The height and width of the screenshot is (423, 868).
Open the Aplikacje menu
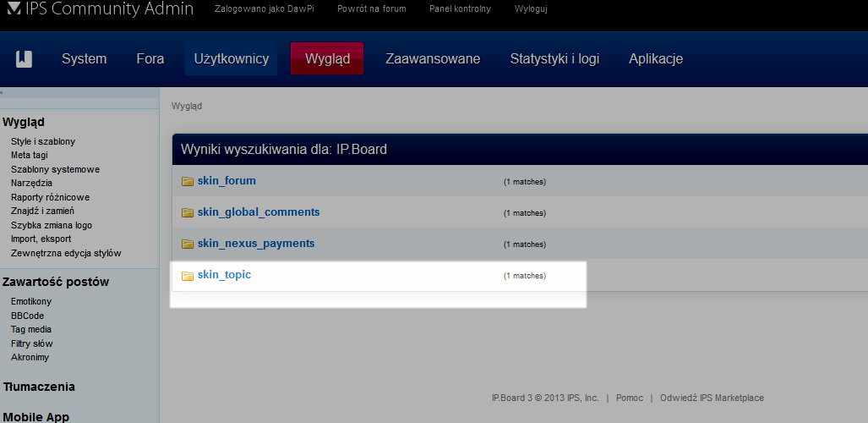click(x=656, y=58)
